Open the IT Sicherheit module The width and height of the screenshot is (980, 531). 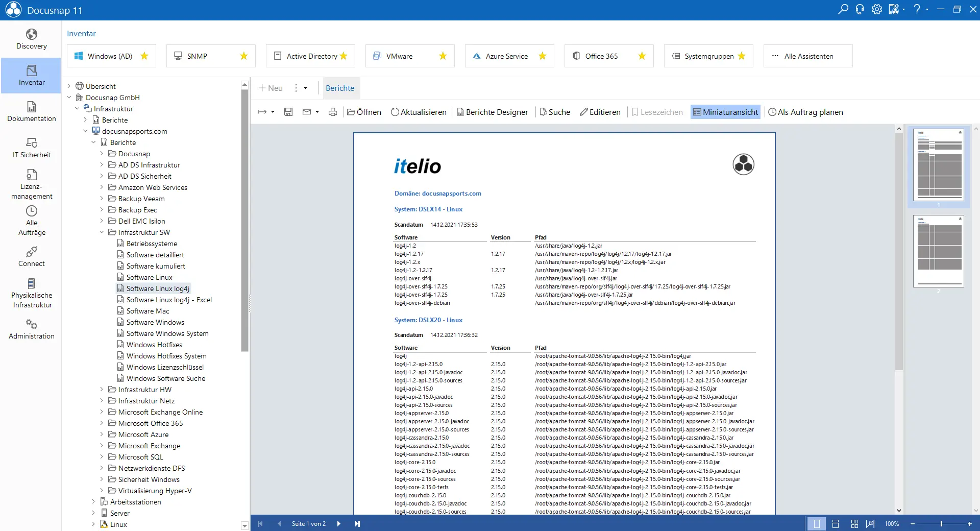31,148
